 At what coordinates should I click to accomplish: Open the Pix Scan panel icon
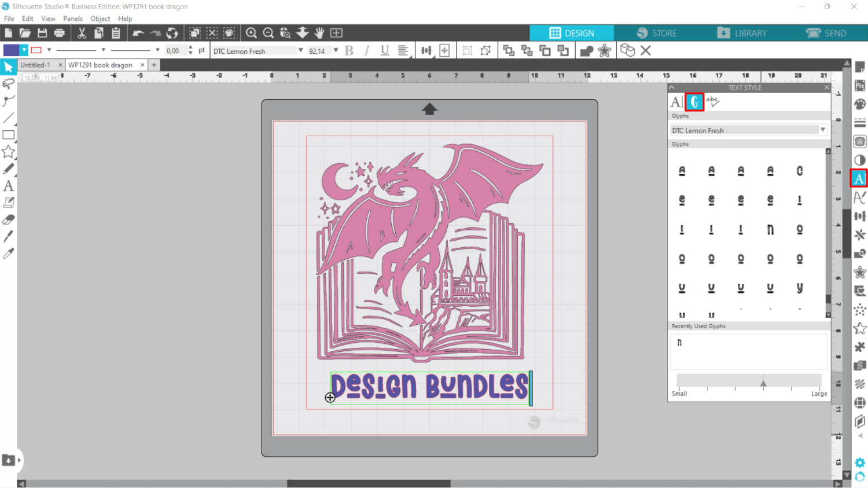[x=860, y=86]
